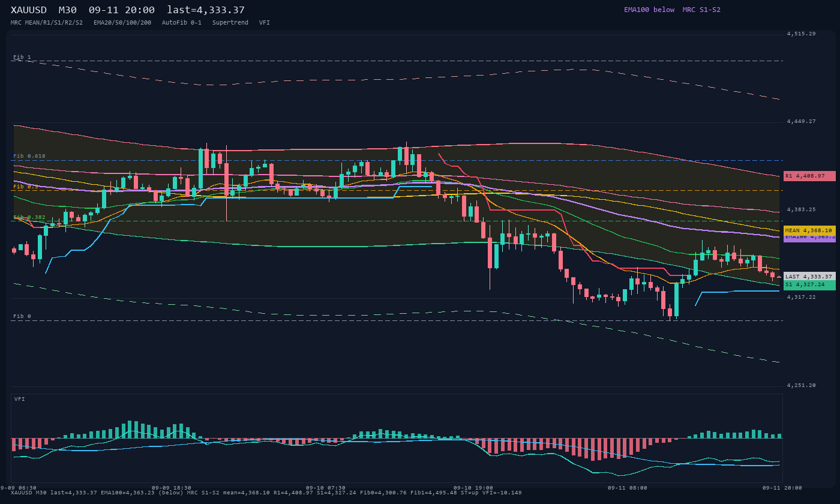Click the bottom status summary line
Viewport: 840px width, 504px height.
point(266,493)
